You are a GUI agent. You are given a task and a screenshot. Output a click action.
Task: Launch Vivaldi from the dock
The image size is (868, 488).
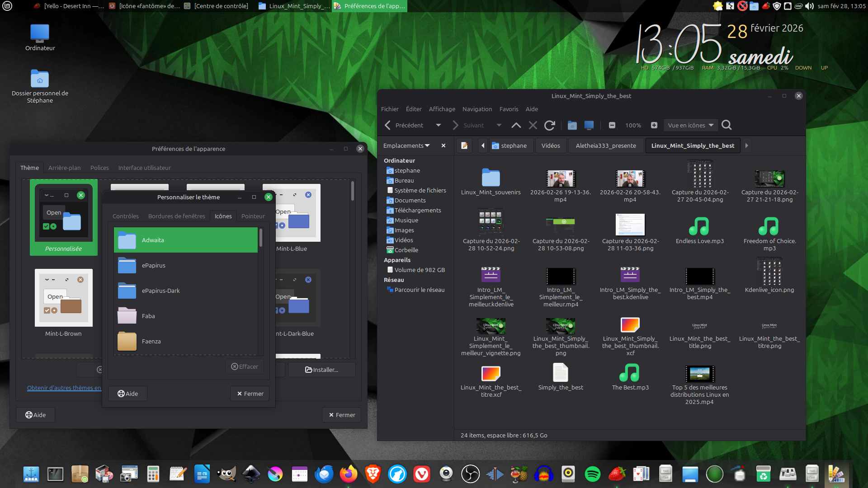pos(422,474)
